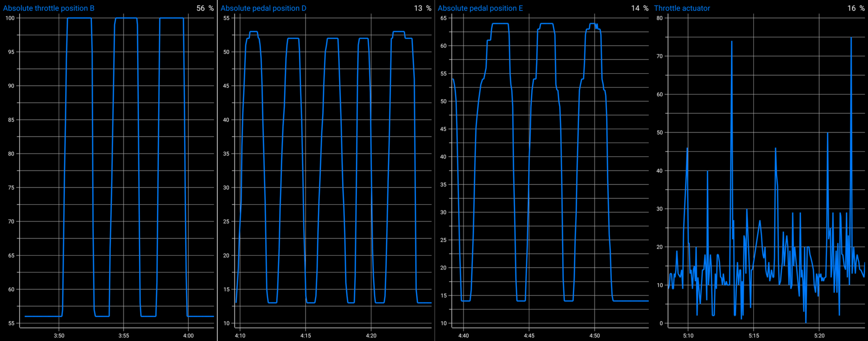The width and height of the screenshot is (868, 341).
Task: Click the 56 % current value readout
Action: point(205,8)
